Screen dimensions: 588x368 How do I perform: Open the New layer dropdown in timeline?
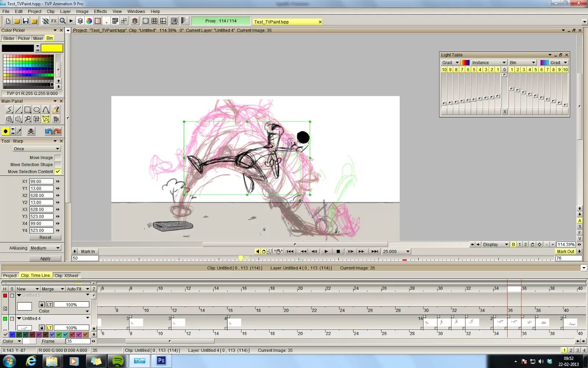28,289
